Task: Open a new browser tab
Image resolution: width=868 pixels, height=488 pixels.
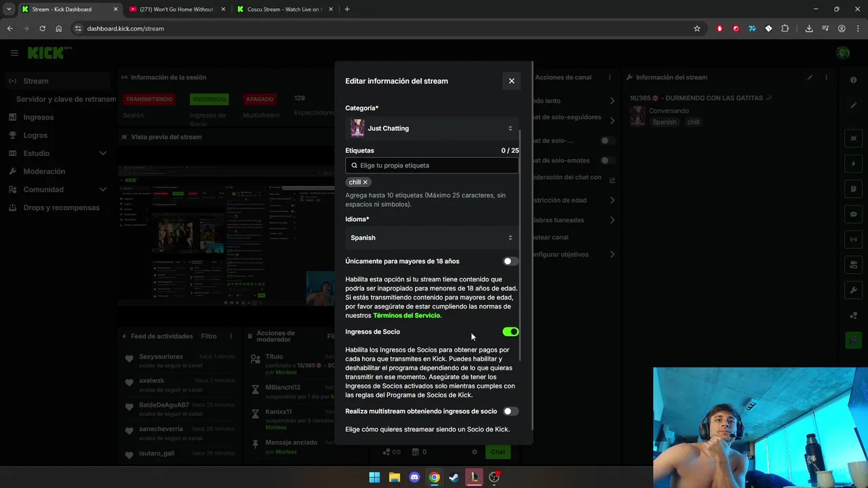Action: [x=347, y=9]
